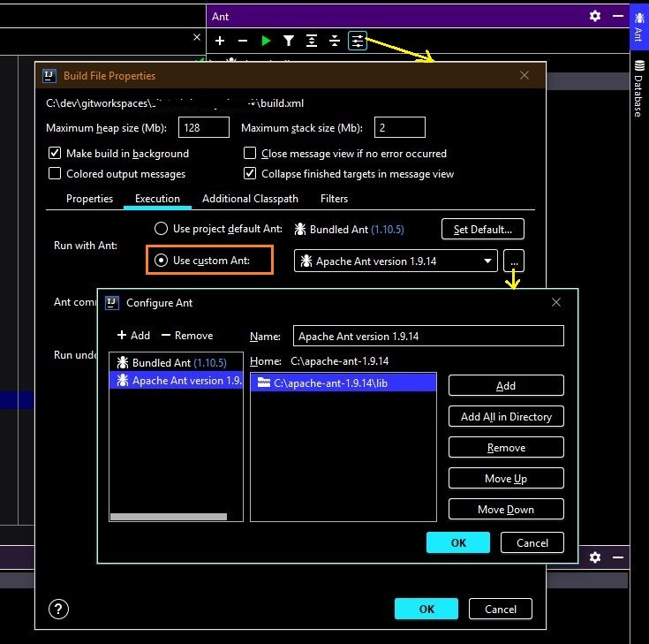Open the build file properties sliders icon
This screenshot has width=649, height=644.
358,41
